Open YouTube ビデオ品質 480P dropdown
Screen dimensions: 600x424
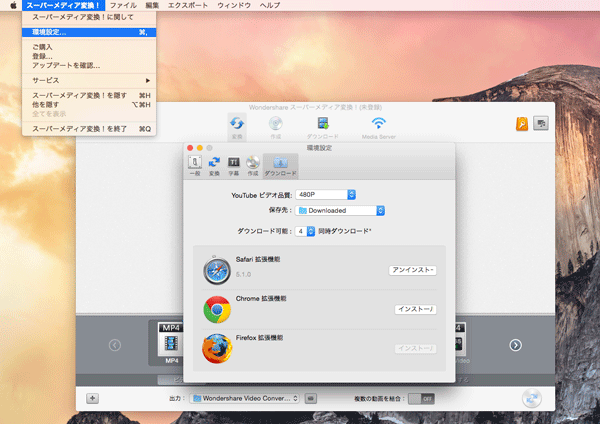(326, 195)
